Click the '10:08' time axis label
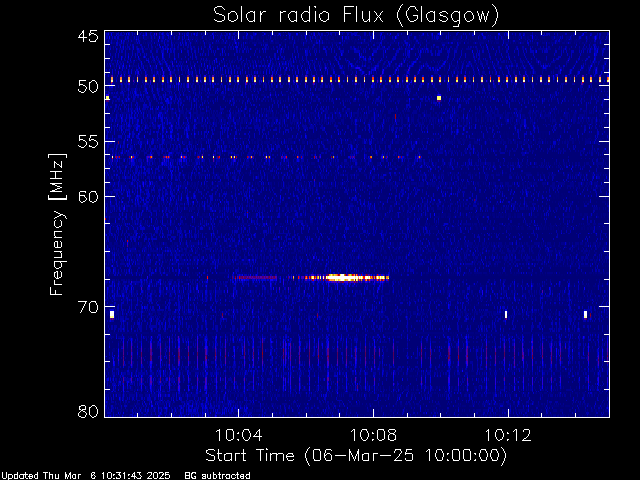Viewport: 640px width, 480px height. tap(373, 435)
